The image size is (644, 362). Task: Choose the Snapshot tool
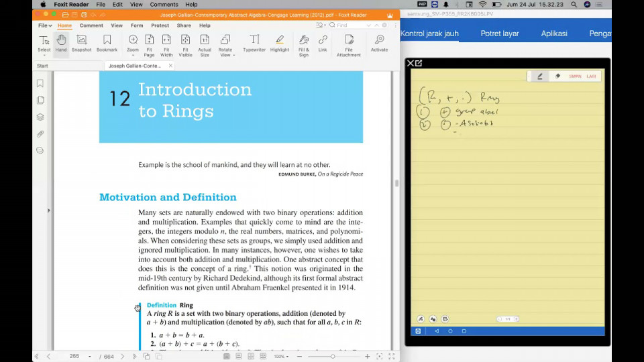pos(81,44)
